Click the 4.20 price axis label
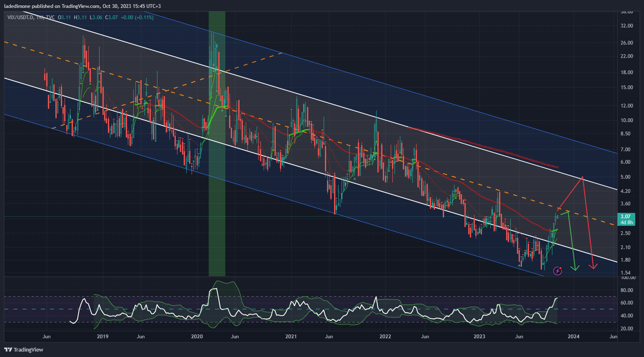 coord(625,191)
